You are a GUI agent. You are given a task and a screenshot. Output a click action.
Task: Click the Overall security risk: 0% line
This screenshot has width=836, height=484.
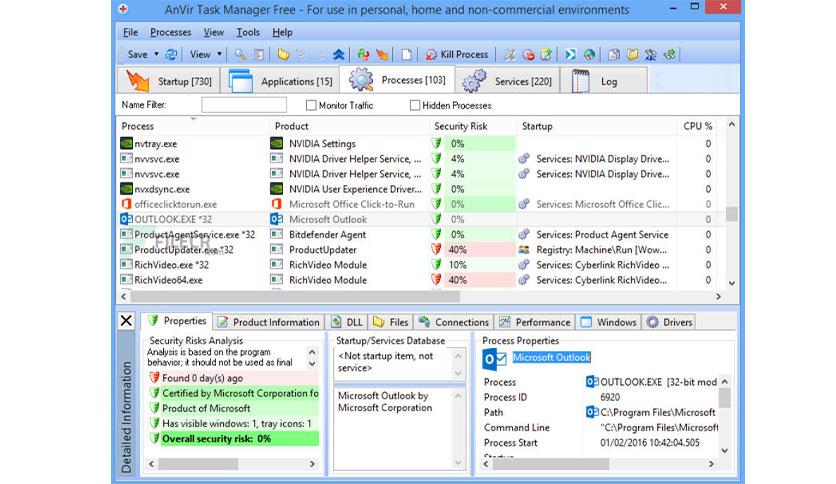coord(239,439)
